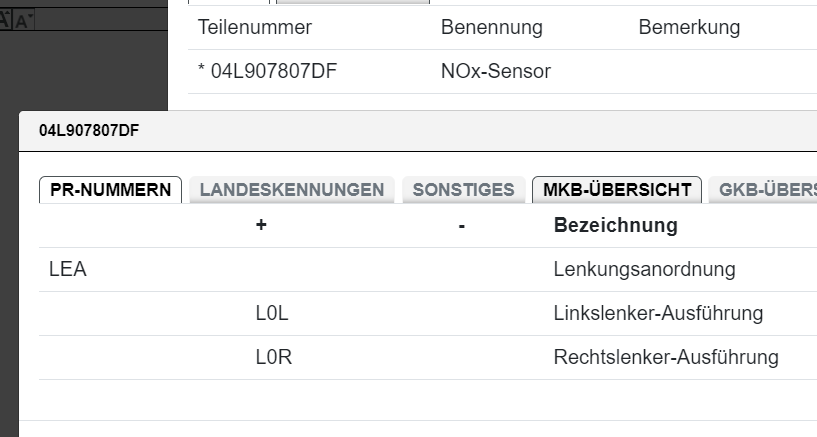Click the Linkslenker-Ausführung description
817x437 pixels.
pyautogui.click(x=658, y=313)
